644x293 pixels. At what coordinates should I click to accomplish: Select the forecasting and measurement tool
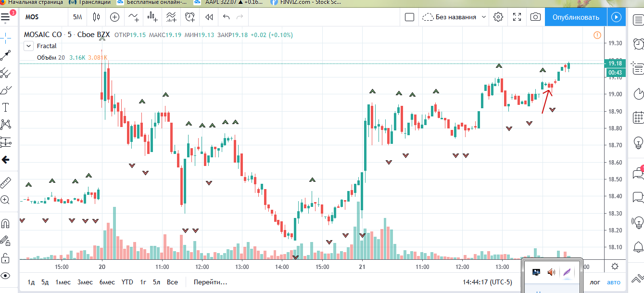click(x=5, y=142)
